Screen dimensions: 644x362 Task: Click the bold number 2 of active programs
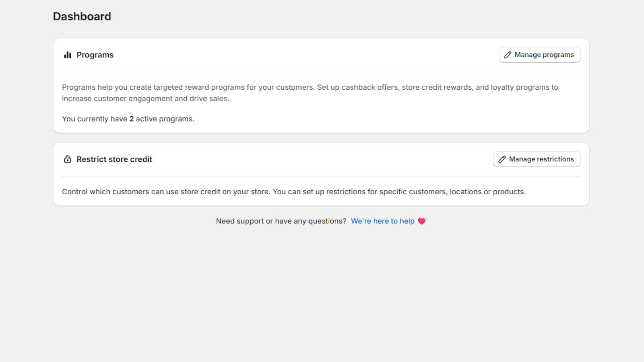tap(132, 119)
